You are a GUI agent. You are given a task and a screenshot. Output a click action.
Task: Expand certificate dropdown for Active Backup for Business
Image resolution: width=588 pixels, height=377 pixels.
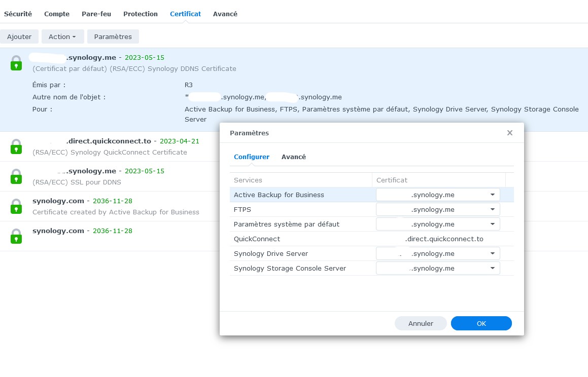click(492, 195)
